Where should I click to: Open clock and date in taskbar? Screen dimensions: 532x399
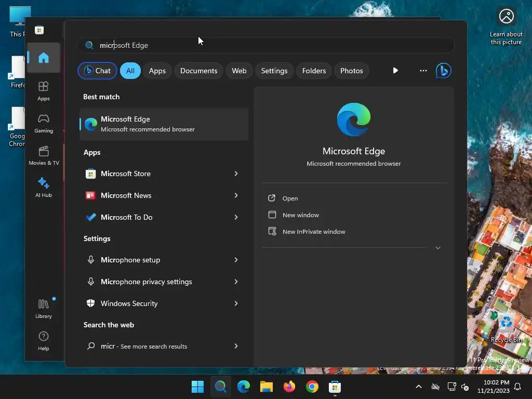coord(493,387)
